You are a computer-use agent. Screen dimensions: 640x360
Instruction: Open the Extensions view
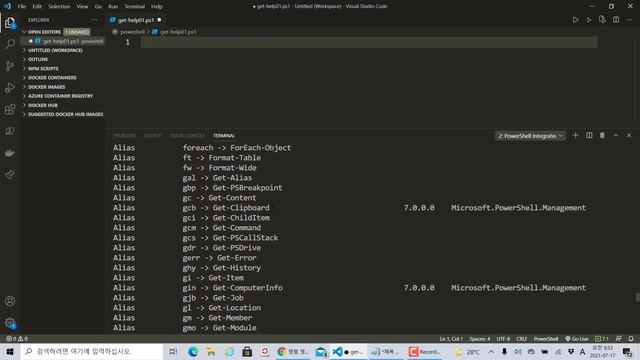coord(10,109)
